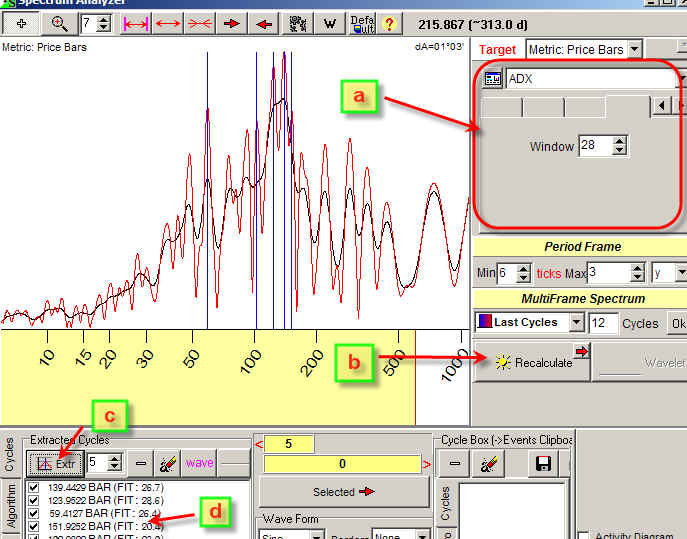Select the magnifier zoom tool

(x=59, y=22)
